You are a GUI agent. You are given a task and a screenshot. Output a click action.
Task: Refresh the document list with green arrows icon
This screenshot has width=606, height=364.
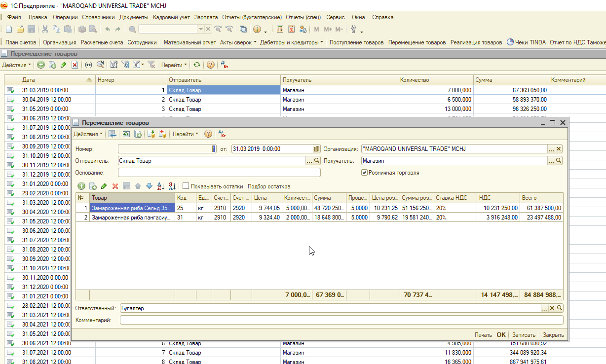[196, 65]
